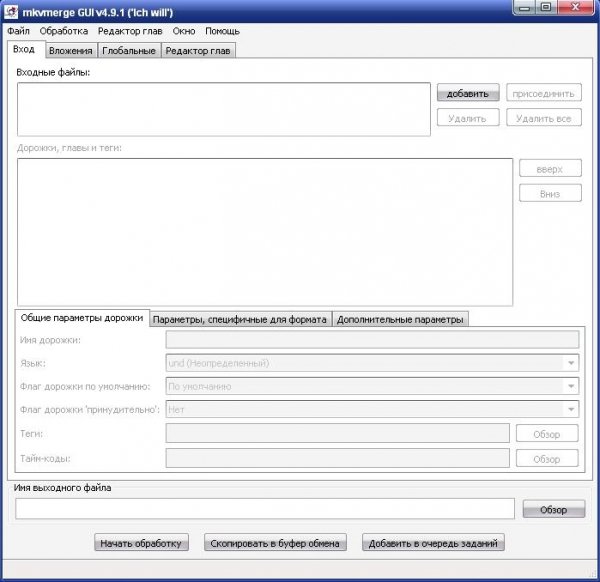Open the Помощь menu
Viewport: 600px width, 582px height.
pos(222,31)
